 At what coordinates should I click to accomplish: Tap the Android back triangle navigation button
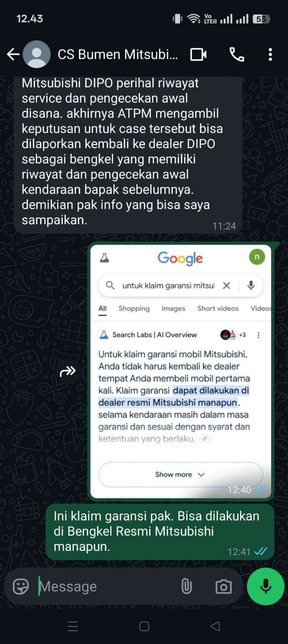coord(215,626)
